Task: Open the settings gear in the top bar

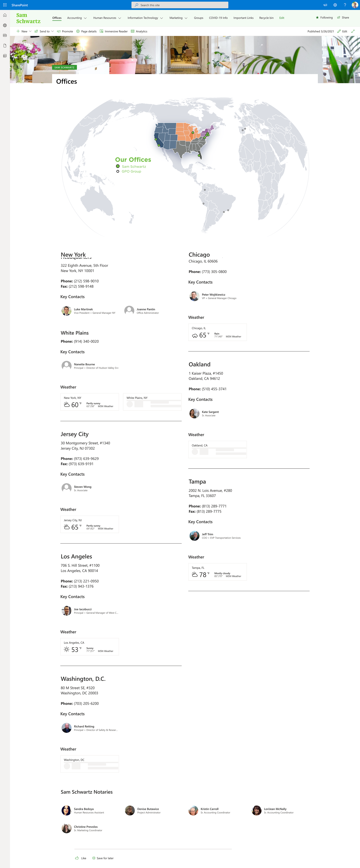Action: point(335,5)
